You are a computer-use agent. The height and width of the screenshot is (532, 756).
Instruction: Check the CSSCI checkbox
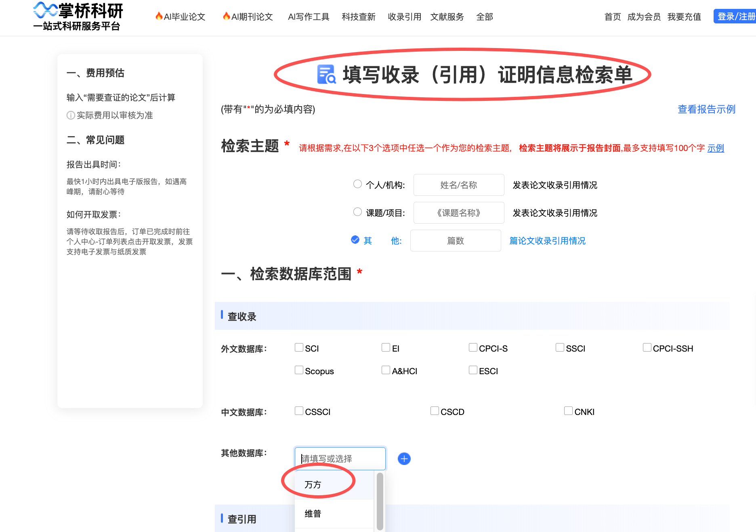tap(299, 411)
